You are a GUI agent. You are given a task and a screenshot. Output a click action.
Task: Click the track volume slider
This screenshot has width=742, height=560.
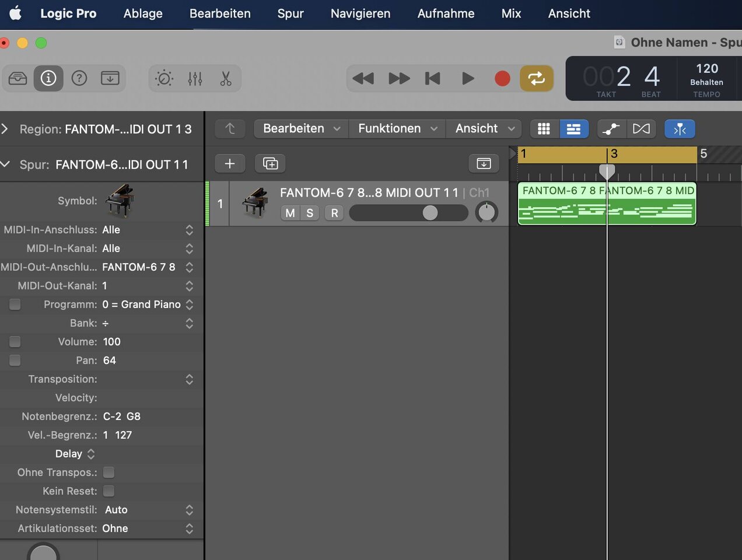tap(408, 213)
